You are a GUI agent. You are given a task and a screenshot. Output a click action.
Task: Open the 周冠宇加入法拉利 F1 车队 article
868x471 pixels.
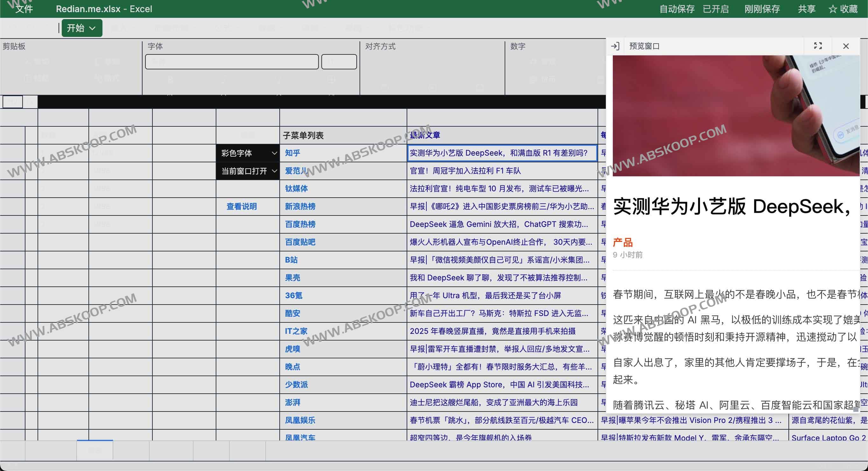point(465,171)
